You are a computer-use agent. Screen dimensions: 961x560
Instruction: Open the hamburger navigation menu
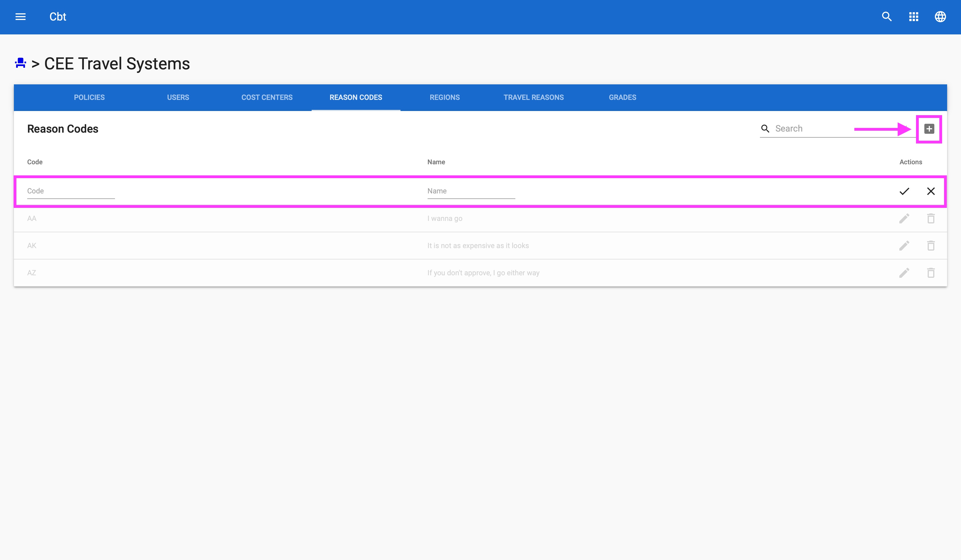[x=21, y=17]
